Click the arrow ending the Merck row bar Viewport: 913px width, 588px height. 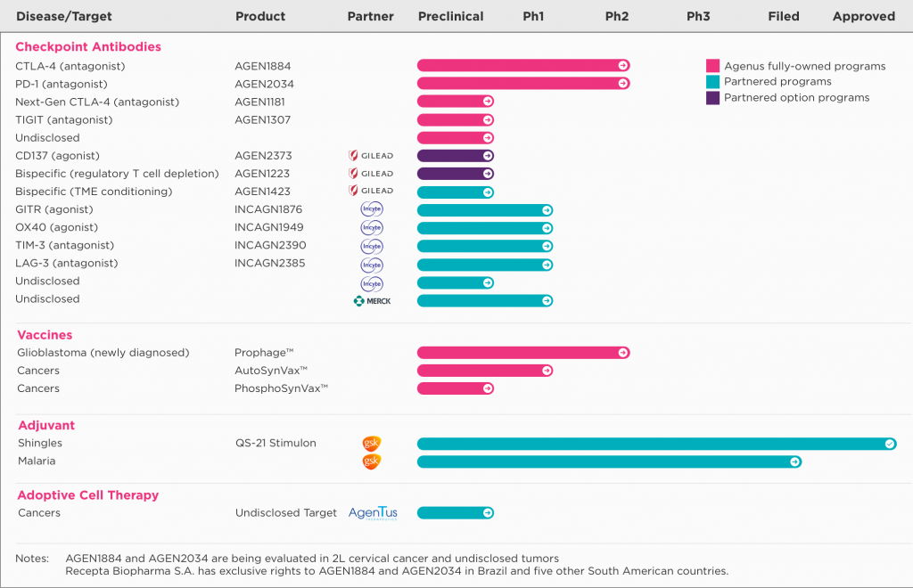pyautogui.click(x=547, y=301)
